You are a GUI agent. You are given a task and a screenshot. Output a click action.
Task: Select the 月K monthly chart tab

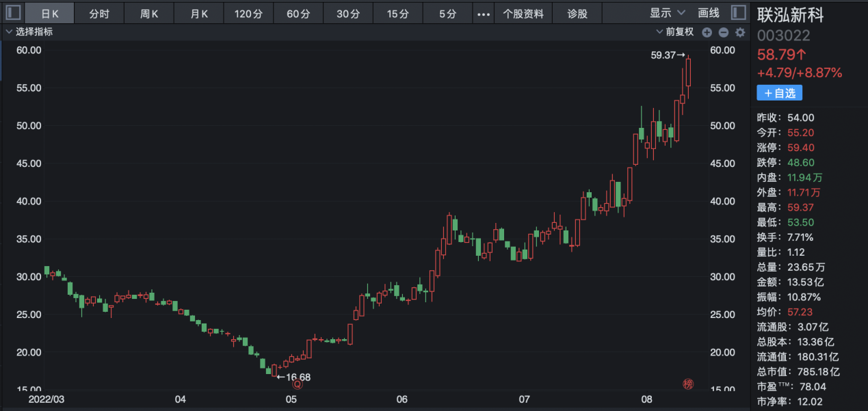click(199, 14)
